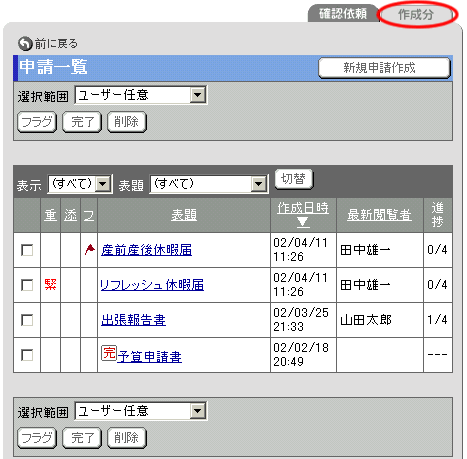Screen dimensions: 467x459
Task: Open the bottom 選択範囲 dropdown
Action: coord(141,411)
